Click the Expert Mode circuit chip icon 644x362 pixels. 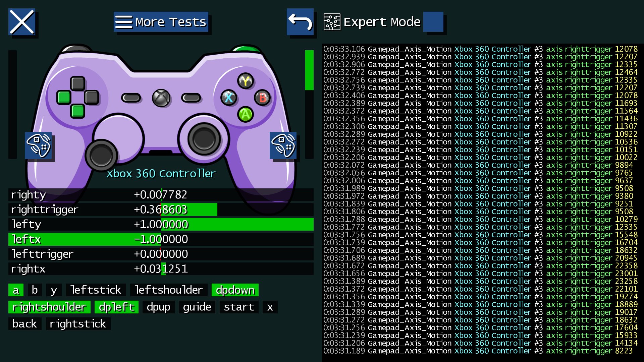(x=331, y=22)
